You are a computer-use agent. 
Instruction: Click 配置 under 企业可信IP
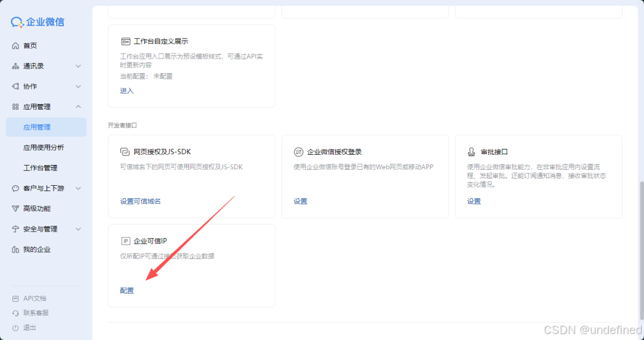coord(126,291)
